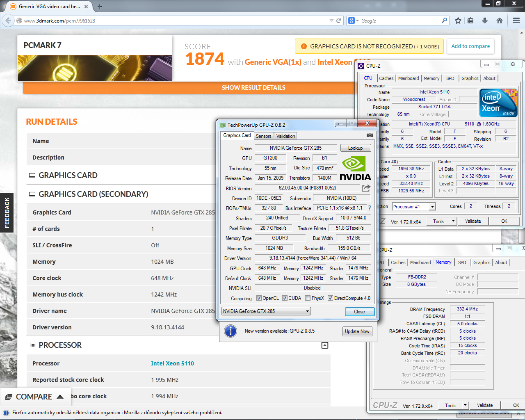Open the FEEDBACK side tab
525x420 pixels.
(7, 212)
